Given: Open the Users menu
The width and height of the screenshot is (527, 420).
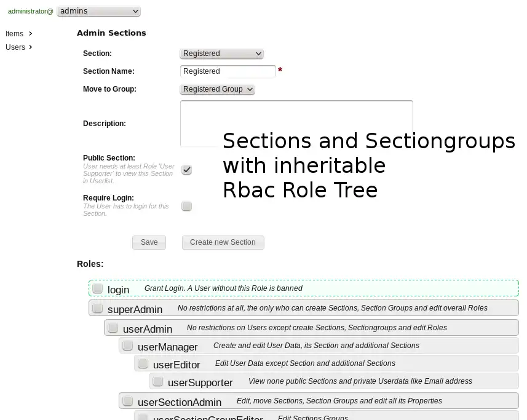Looking at the screenshot, I should point(15,47).
